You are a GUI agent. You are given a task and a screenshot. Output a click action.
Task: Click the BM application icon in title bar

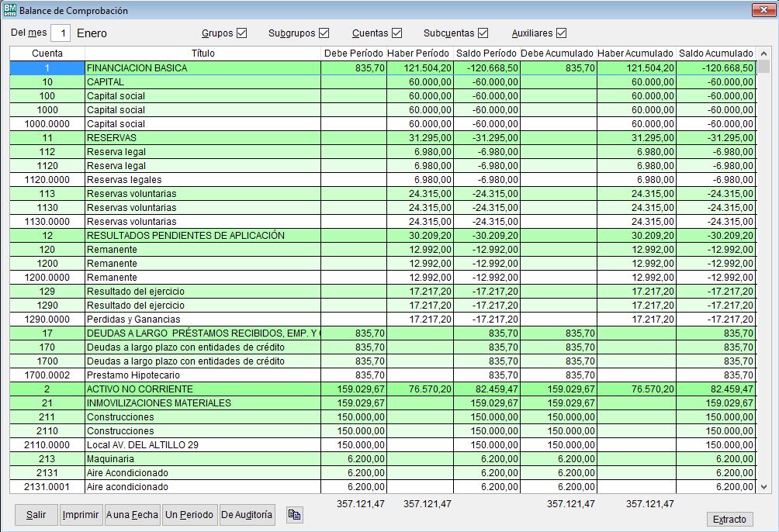[9, 11]
